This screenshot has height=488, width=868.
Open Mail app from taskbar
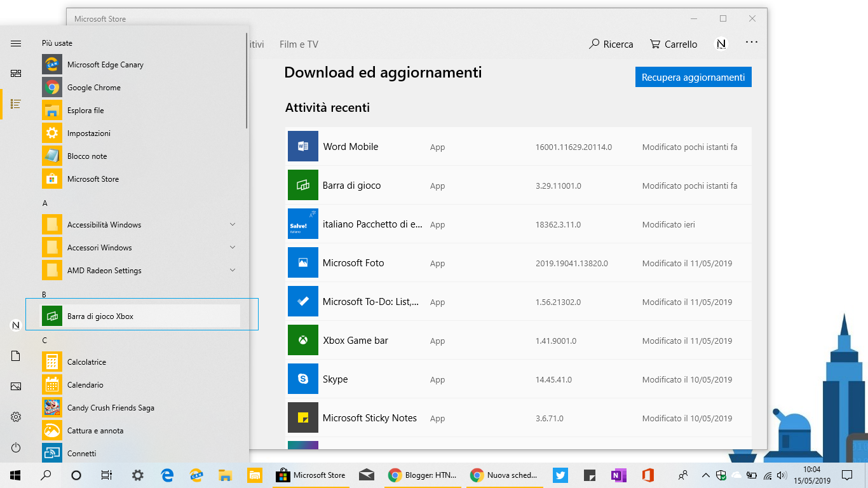366,475
